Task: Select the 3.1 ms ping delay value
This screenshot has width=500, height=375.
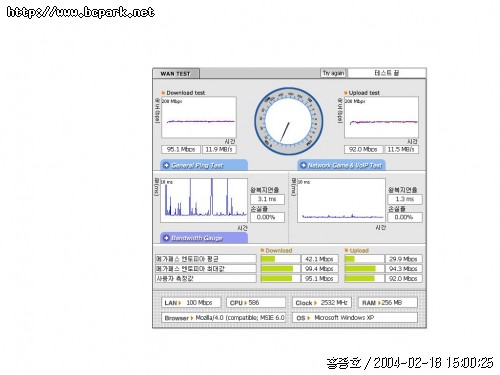Action: [267, 199]
